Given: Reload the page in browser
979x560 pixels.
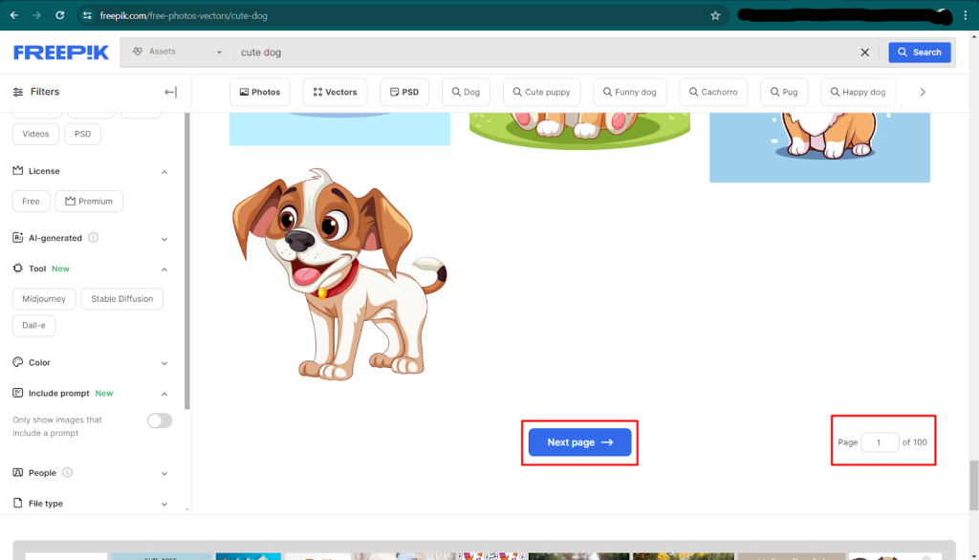Looking at the screenshot, I should pos(60,15).
